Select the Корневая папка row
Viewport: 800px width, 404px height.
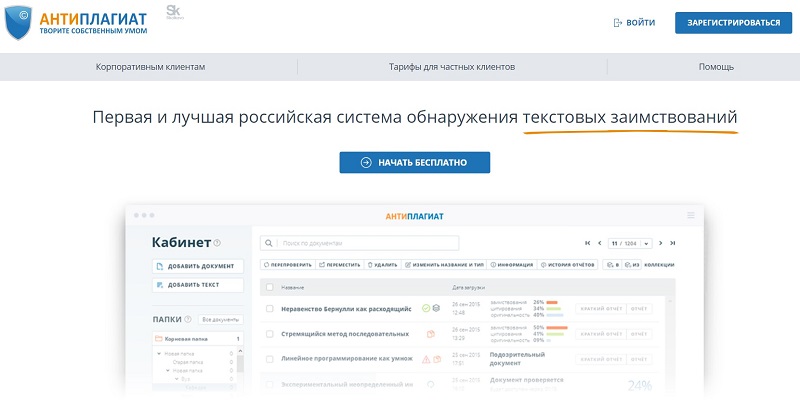198,339
